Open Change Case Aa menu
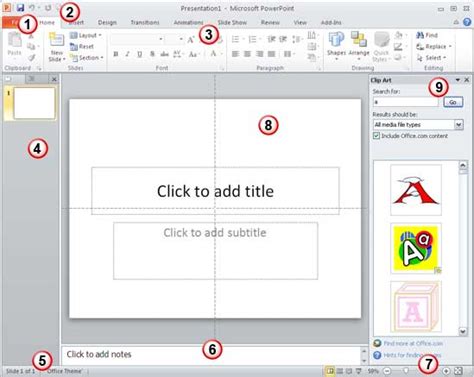 [x=193, y=54]
